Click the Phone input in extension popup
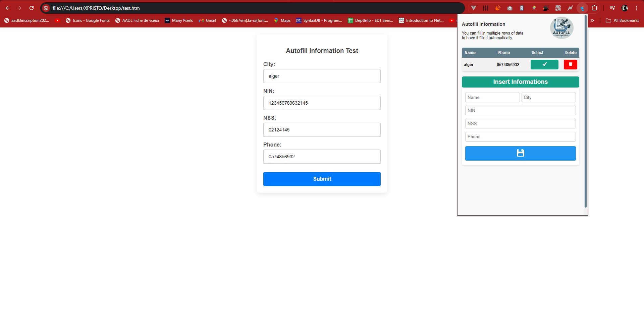 point(521,137)
